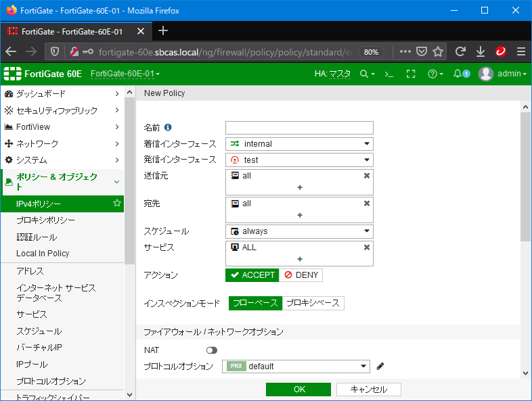The height and width of the screenshot is (401, 532).
Task: Click the 名前 text input field
Action: click(299, 128)
